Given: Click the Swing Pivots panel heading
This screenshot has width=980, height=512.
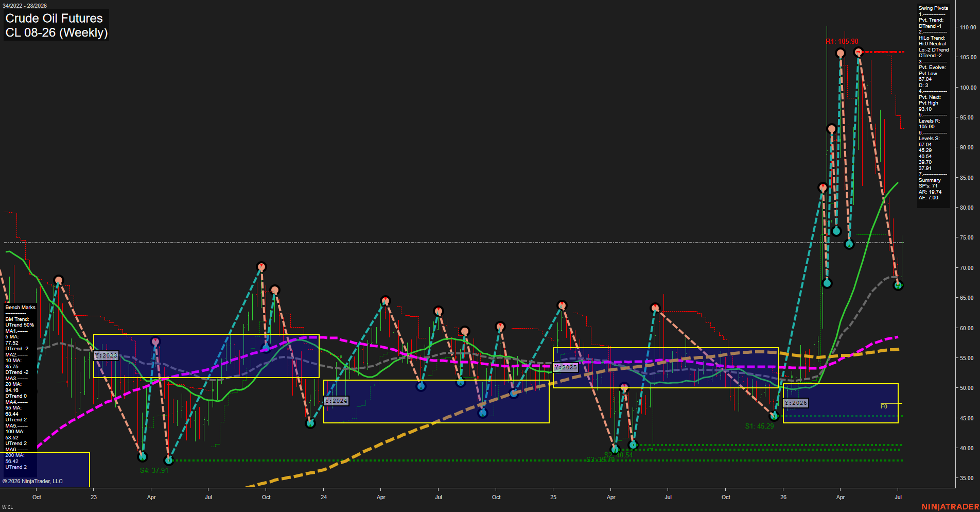Looking at the screenshot, I should click(x=933, y=8).
